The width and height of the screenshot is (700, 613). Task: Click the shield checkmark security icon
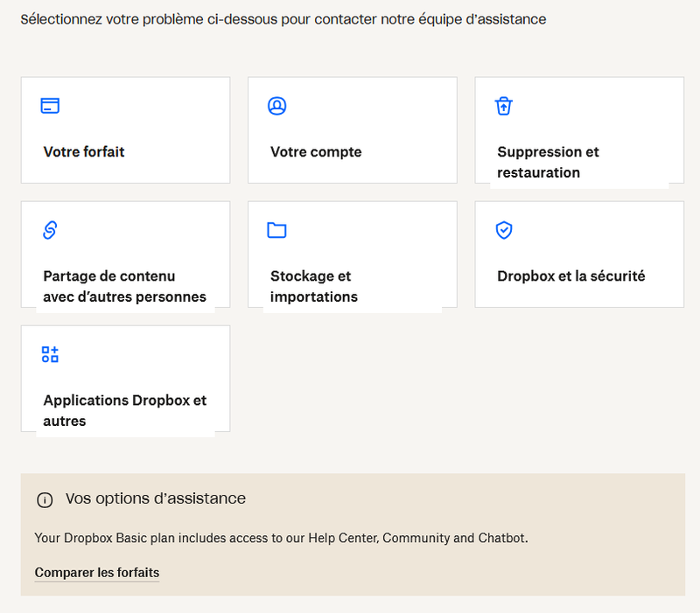pyautogui.click(x=503, y=230)
